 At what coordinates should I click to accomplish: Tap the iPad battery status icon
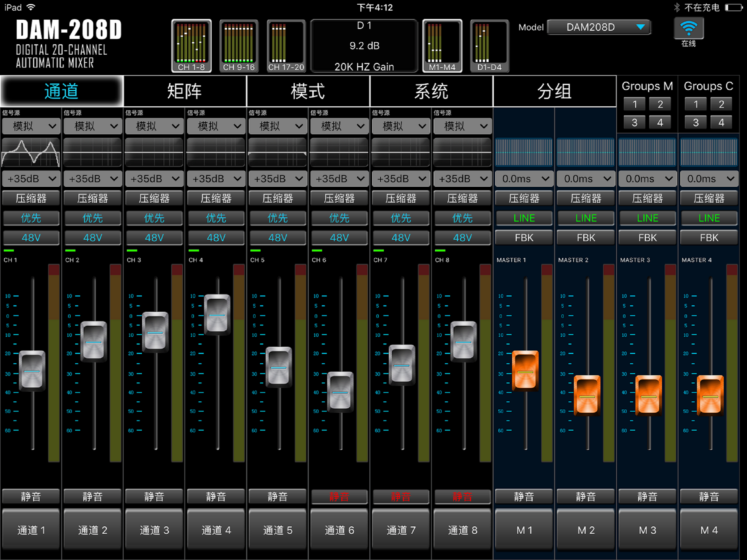pyautogui.click(x=734, y=7)
